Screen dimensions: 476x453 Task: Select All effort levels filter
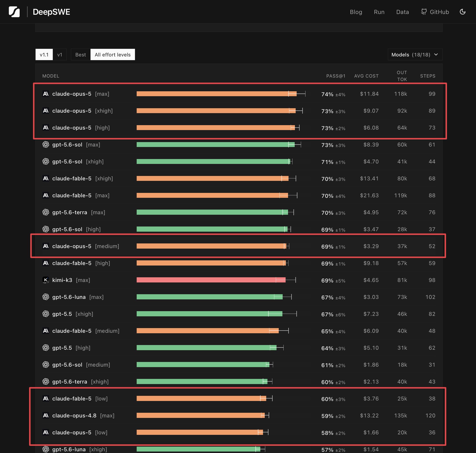pos(113,54)
